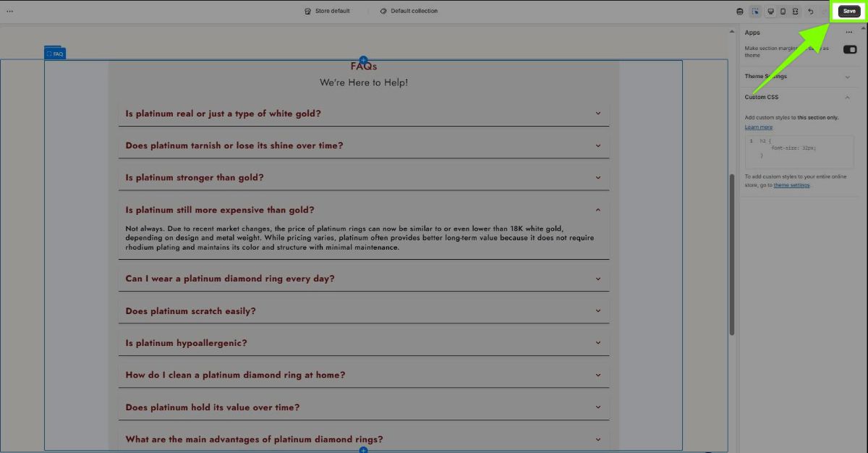Open the Apps panel three-dot options
Image resolution: width=868 pixels, height=453 pixels.
[849, 33]
